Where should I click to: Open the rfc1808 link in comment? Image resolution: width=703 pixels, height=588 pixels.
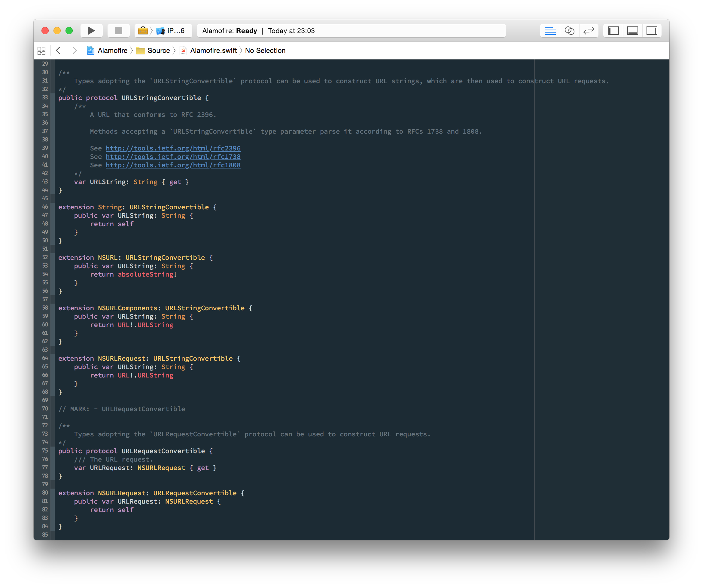pos(173,165)
